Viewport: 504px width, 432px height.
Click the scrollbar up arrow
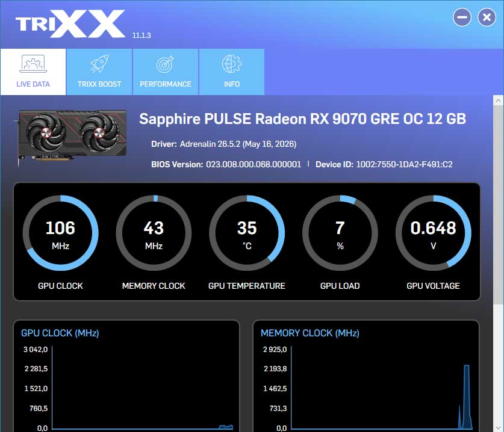tap(498, 100)
